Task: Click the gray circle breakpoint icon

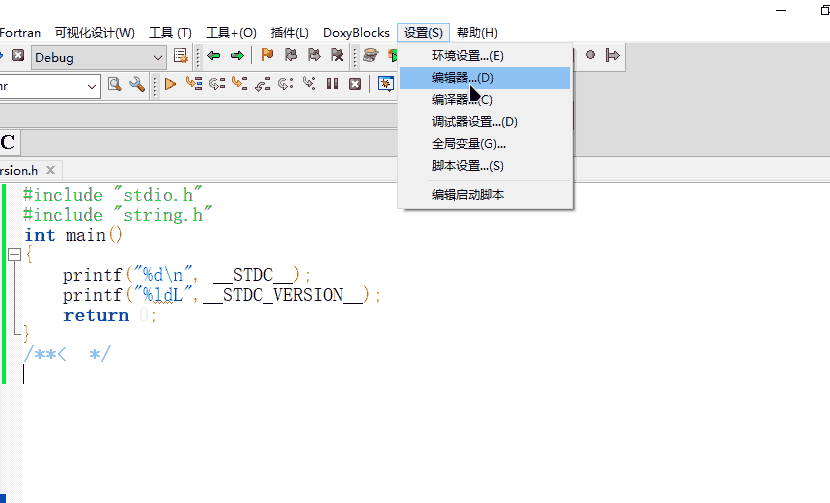Action: (x=590, y=55)
